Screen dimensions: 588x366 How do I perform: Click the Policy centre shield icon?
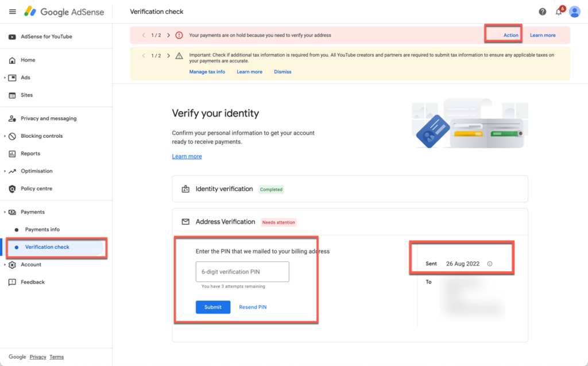[x=13, y=189]
